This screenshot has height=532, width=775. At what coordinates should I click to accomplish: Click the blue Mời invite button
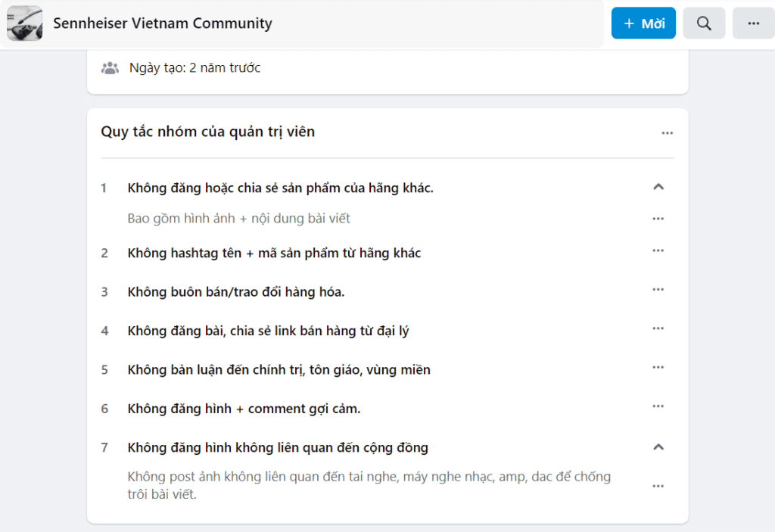[643, 23]
